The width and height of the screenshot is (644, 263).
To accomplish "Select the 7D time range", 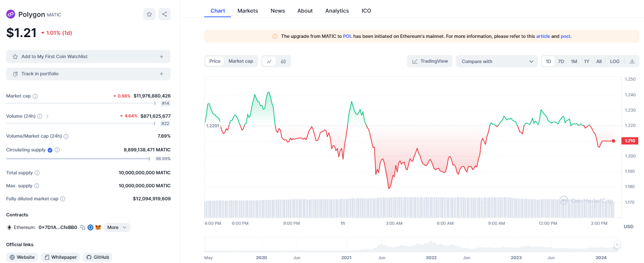I will coord(561,62).
